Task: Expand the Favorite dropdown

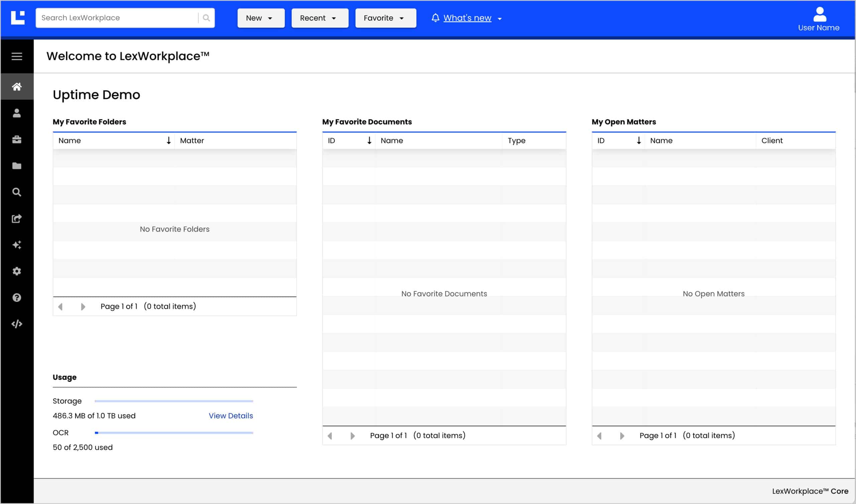Action: (385, 18)
